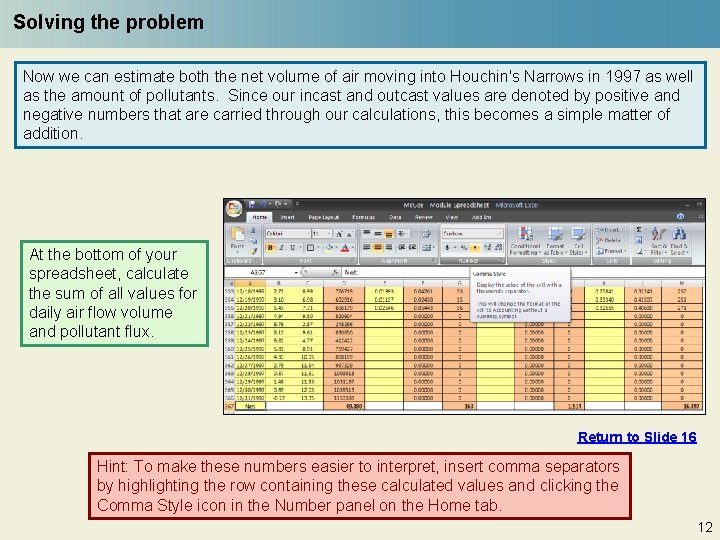Open the Custom number format dropdown
This screenshot has height=540, width=720.
(x=500, y=234)
